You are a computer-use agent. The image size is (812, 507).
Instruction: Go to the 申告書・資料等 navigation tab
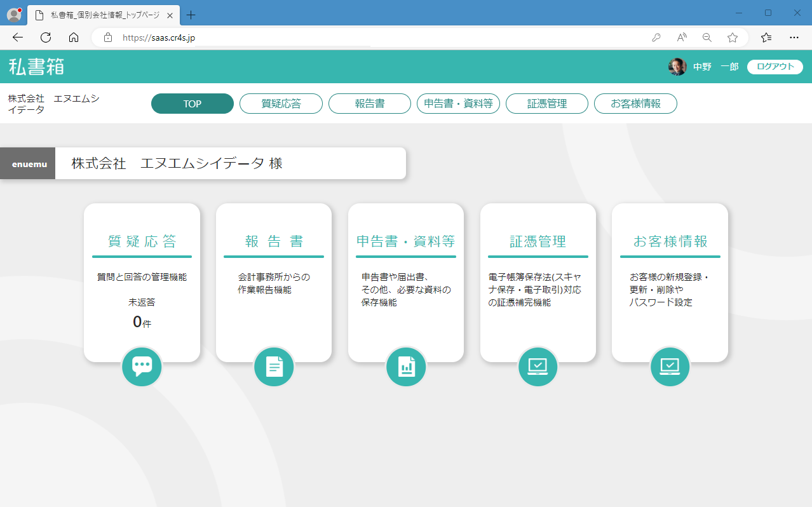(x=458, y=104)
